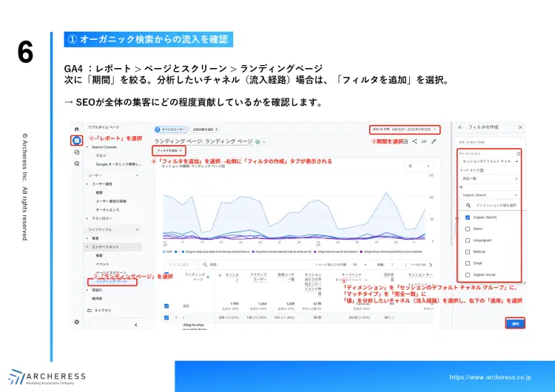Click the table search magnifier icon
The height and width of the screenshot is (392, 555).
point(205,265)
